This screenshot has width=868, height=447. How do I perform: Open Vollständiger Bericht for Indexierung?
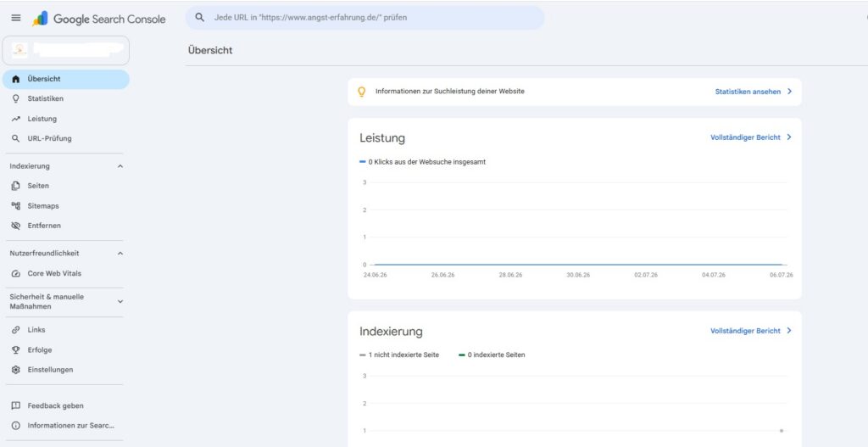(745, 331)
